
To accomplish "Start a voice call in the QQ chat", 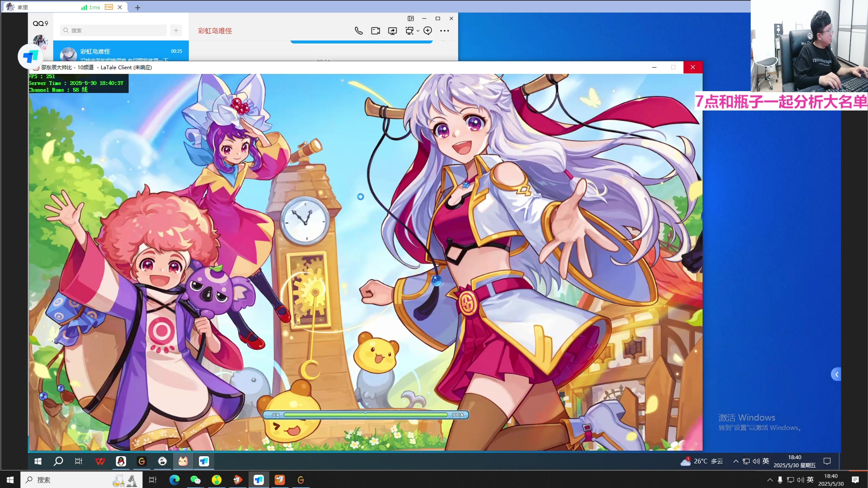I will [x=359, y=31].
